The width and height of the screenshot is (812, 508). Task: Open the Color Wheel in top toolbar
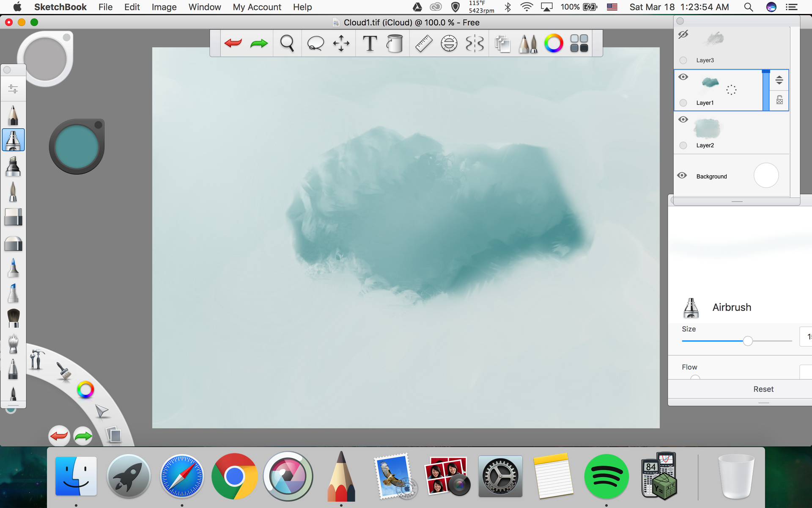click(x=554, y=43)
